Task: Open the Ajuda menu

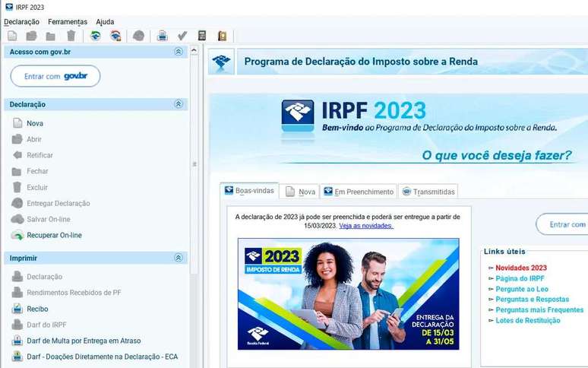Action: [105, 22]
